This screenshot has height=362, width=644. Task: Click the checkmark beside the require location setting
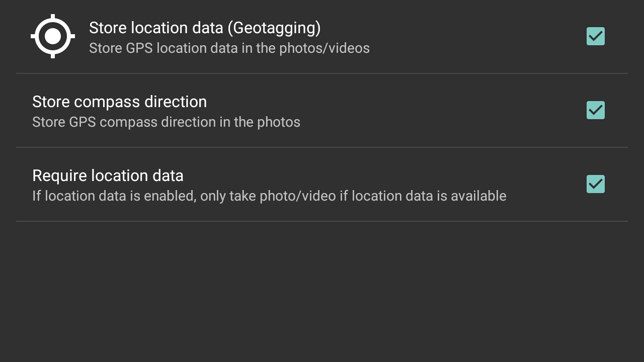pos(596,184)
